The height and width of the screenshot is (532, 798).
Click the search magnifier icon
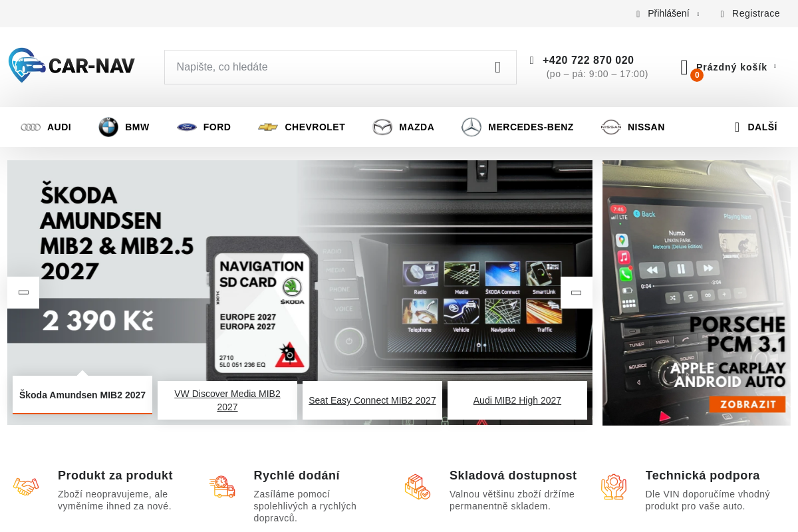click(497, 67)
